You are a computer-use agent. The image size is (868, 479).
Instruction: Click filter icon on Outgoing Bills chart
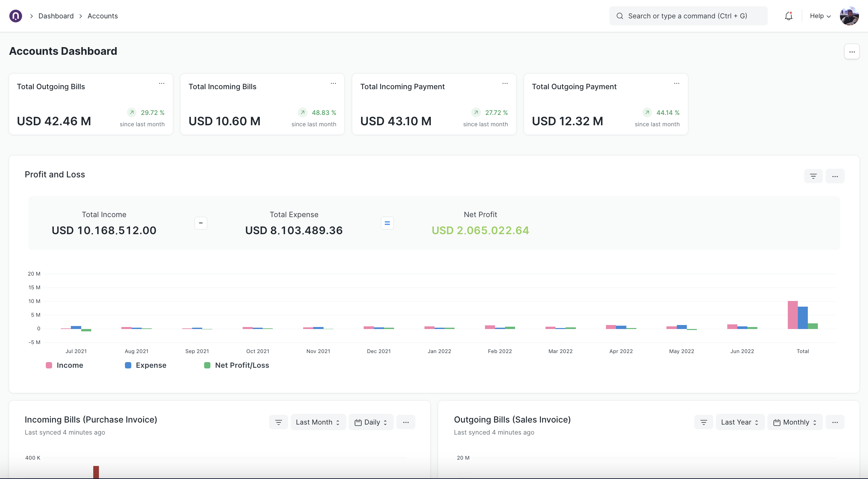tap(704, 422)
